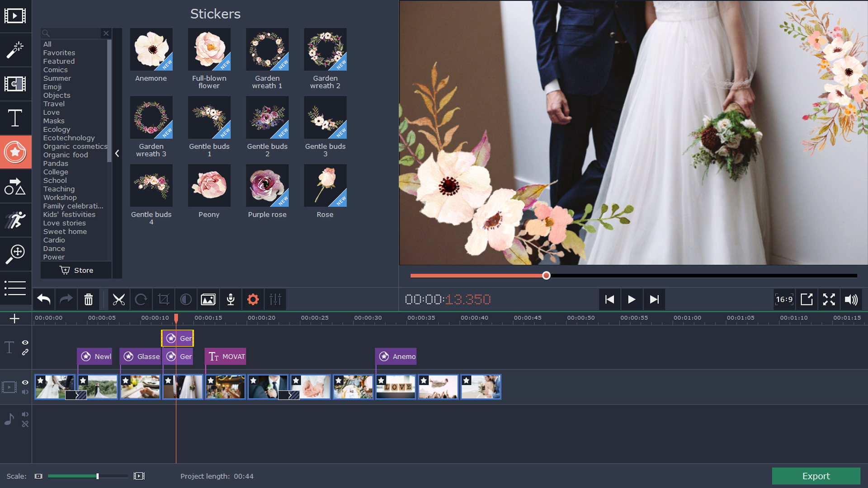The width and height of the screenshot is (868, 488).
Task: Split the clip using the scissors icon
Action: pyautogui.click(x=119, y=299)
